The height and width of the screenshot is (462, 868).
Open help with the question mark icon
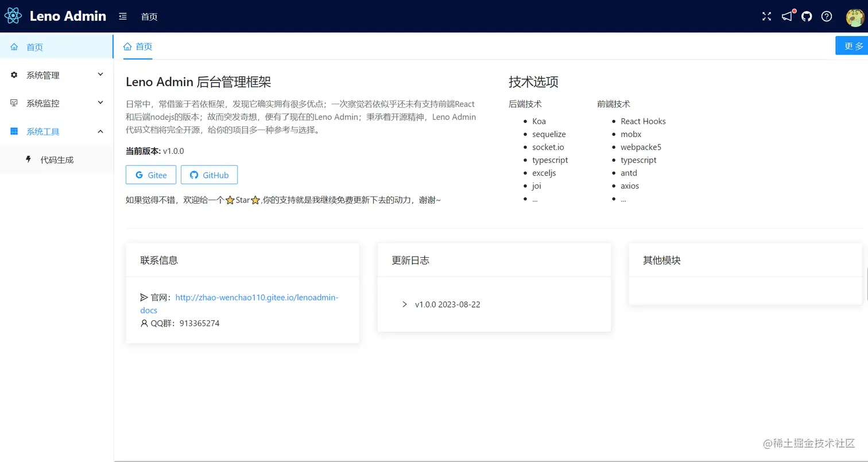[827, 16]
